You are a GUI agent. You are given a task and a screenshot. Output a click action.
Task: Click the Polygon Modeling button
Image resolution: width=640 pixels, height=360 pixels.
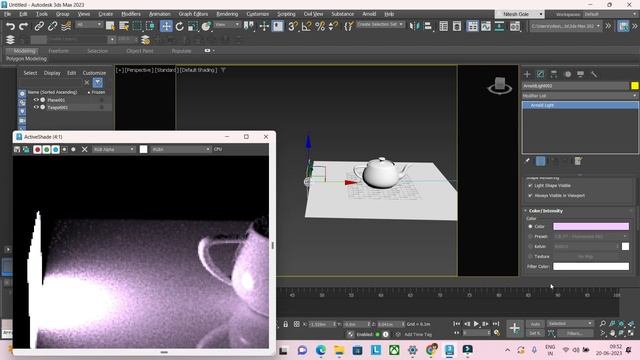point(26,59)
